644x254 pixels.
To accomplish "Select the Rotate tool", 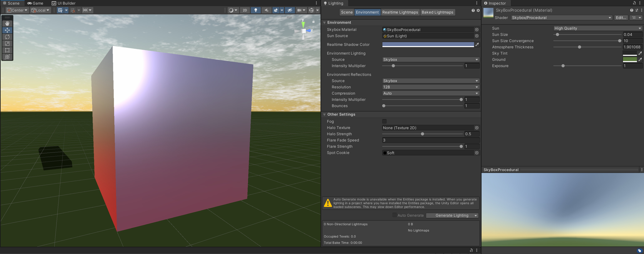I will 7,37.
